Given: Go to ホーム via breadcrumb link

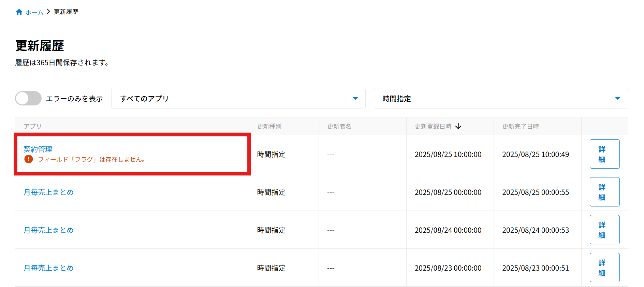Looking at the screenshot, I should [x=34, y=12].
